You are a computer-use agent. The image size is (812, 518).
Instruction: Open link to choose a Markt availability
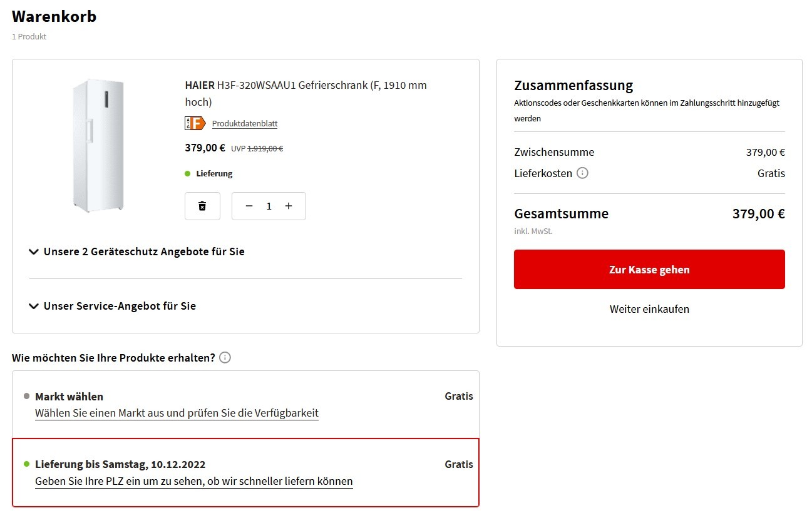(177, 413)
